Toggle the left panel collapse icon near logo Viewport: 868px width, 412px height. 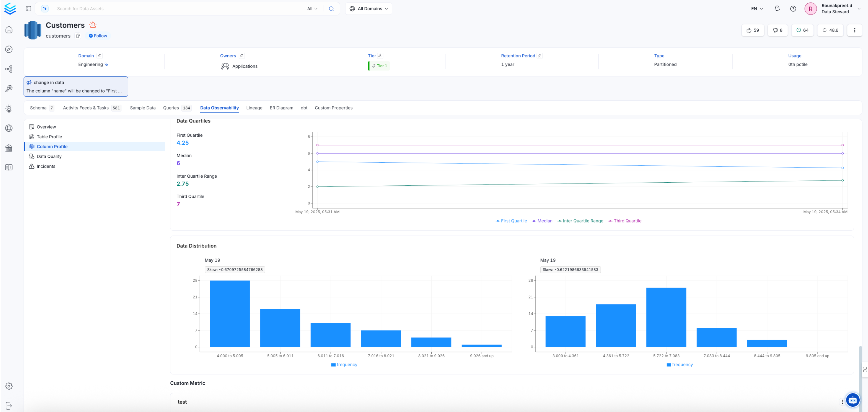click(x=28, y=8)
